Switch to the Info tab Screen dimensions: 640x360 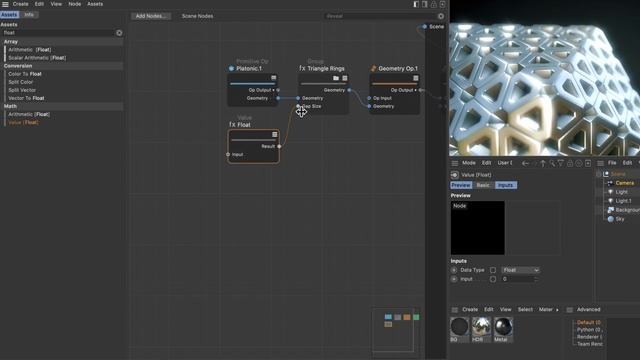29,15
